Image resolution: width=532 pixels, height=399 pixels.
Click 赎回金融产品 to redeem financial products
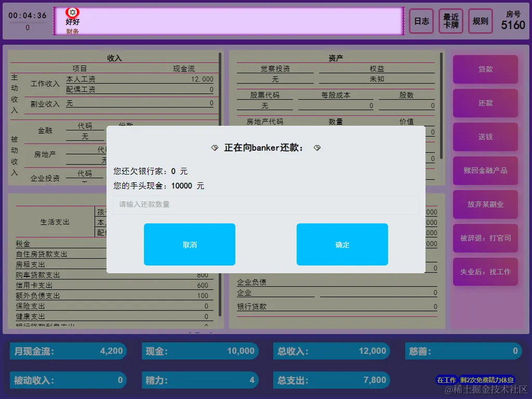click(x=485, y=171)
